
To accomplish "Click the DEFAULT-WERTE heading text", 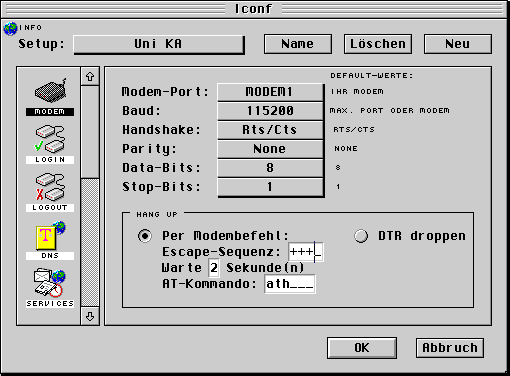I will click(372, 76).
